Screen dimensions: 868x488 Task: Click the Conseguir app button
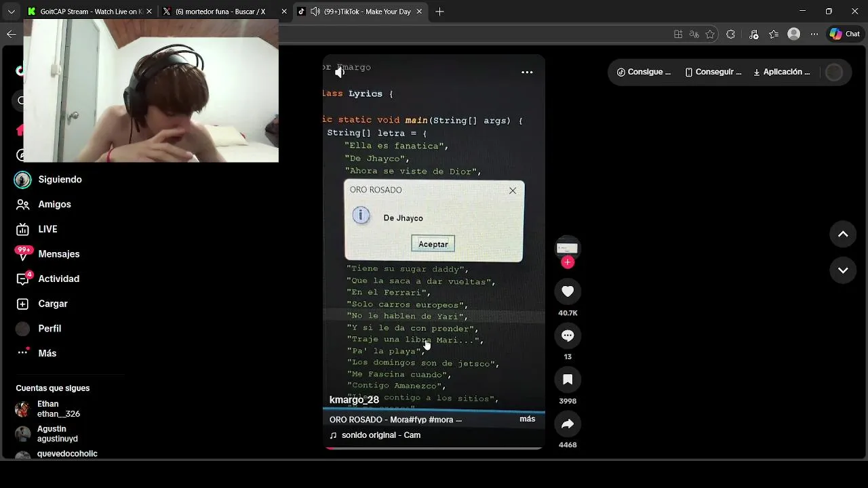click(713, 72)
